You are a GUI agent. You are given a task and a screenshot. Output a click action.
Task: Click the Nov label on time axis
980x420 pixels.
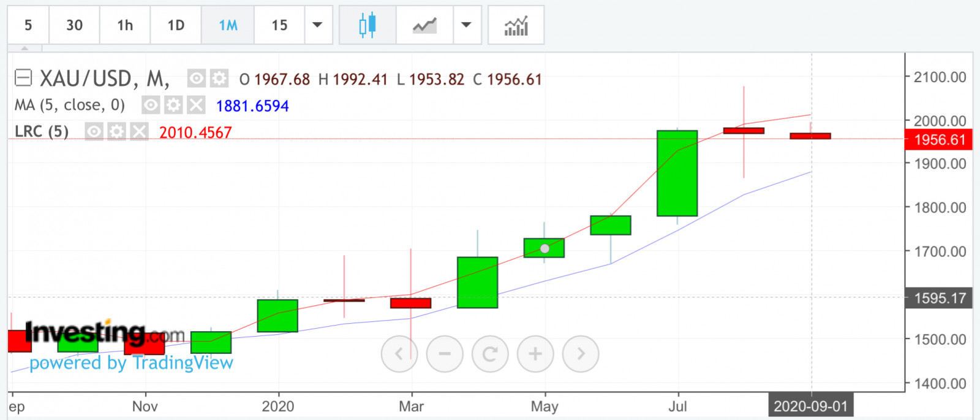tap(145, 406)
